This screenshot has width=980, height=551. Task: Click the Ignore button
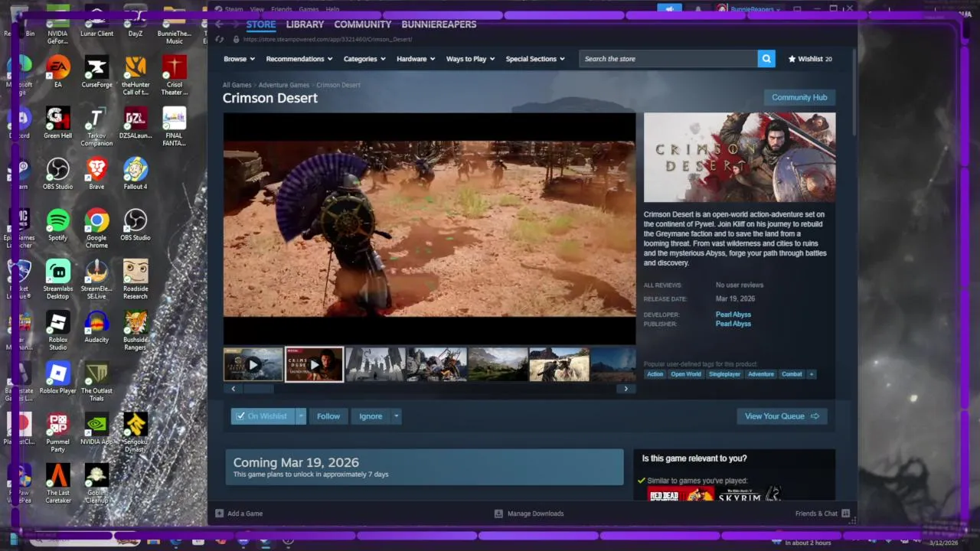371,416
